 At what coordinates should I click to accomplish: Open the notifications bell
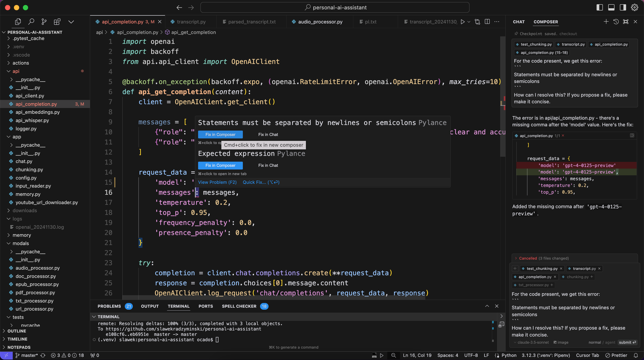click(636, 355)
